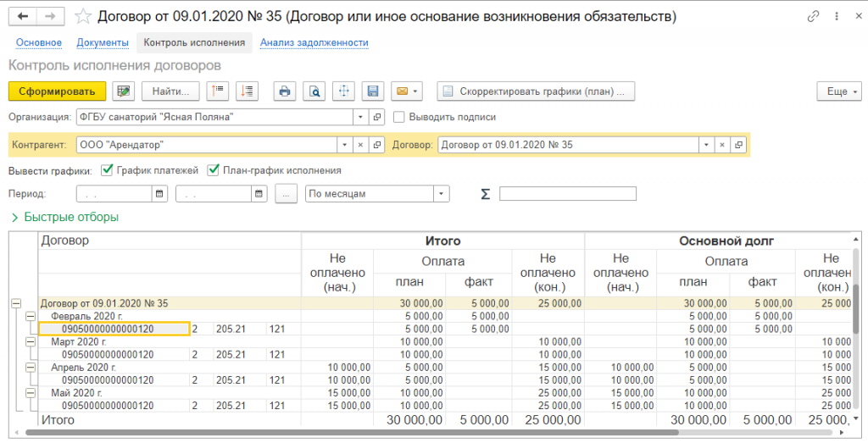Screen dimensions: 868x443
Task: Click the collapse all groups icon
Action: click(219, 91)
